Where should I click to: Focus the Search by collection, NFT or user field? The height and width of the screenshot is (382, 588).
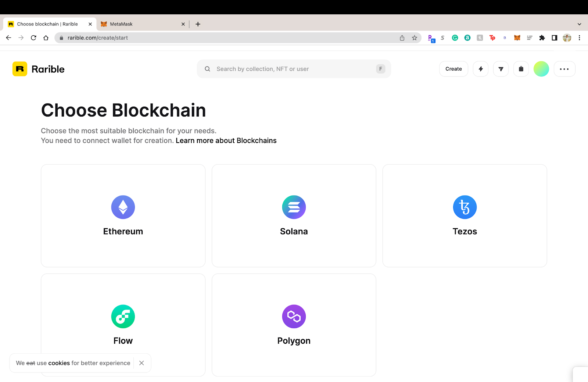click(x=294, y=69)
